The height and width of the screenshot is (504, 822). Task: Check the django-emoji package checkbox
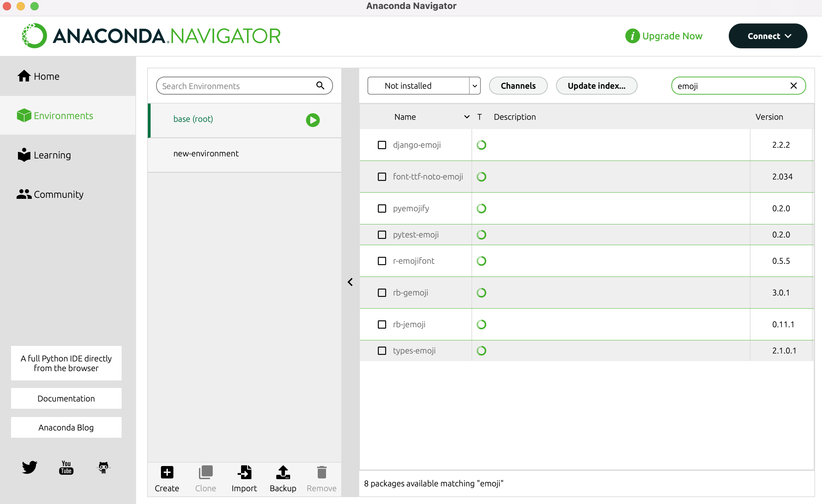point(382,145)
